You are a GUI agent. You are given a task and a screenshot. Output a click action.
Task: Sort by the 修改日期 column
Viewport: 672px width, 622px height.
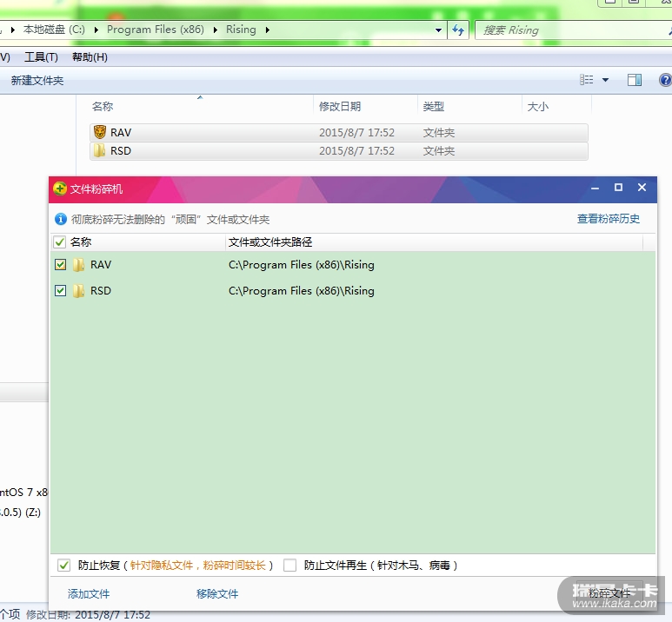366,106
